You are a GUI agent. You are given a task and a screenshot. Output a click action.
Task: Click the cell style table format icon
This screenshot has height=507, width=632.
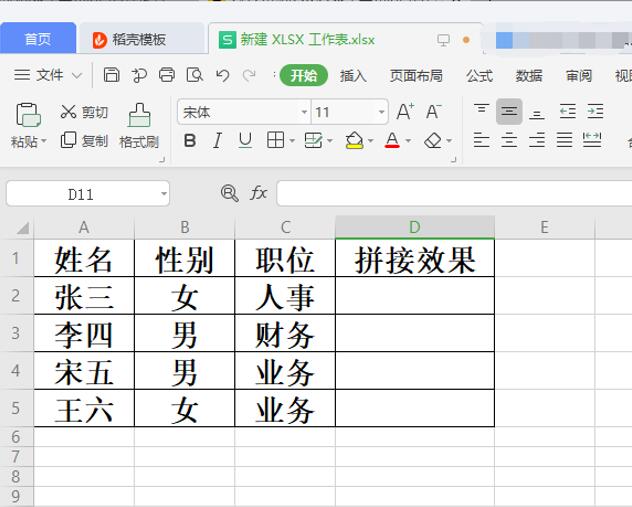[314, 140]
